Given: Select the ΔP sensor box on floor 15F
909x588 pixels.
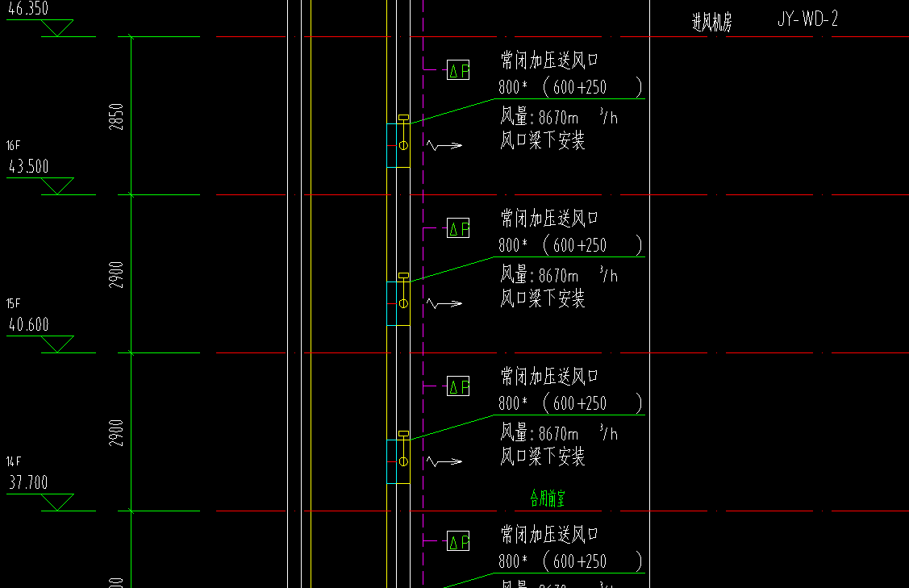Looking at the screenshot, I should pos(458,228).
